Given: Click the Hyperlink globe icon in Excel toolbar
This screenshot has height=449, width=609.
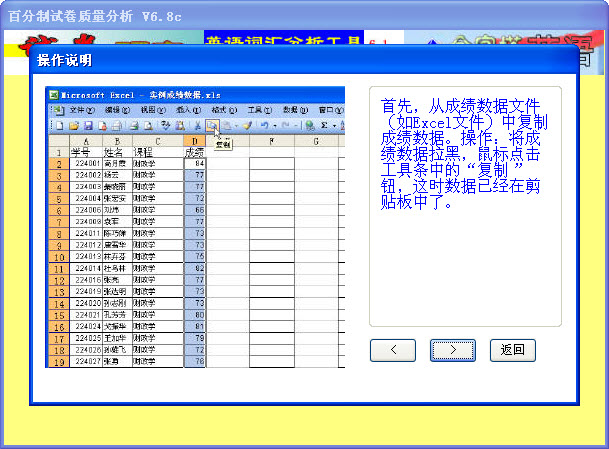Looking at the screenshot, I should tap(310, 125).
